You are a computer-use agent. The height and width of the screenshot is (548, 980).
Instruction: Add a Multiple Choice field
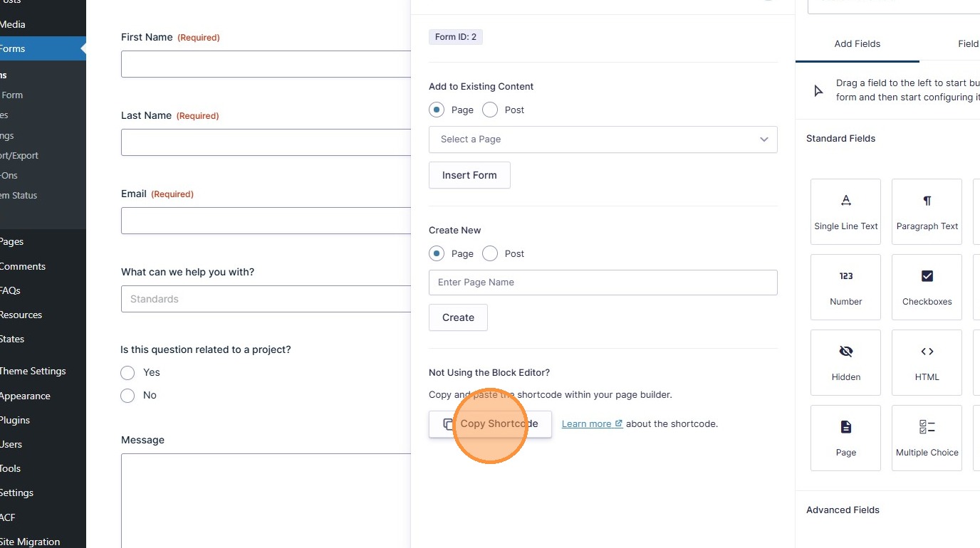click(927, 438)
